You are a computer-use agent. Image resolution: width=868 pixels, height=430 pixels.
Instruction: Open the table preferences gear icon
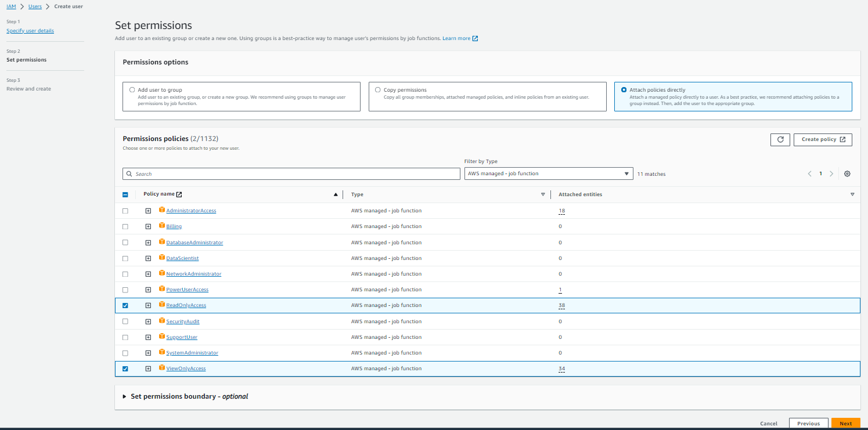point(847,174)
